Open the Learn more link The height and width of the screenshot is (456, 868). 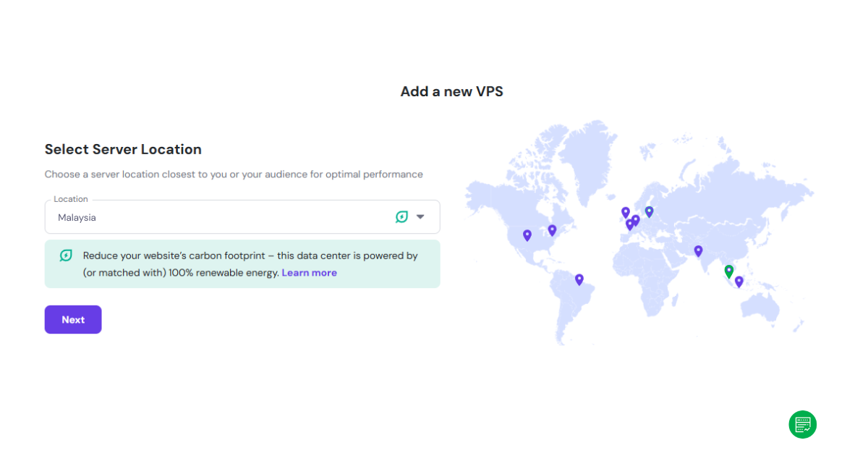(310, 272)
